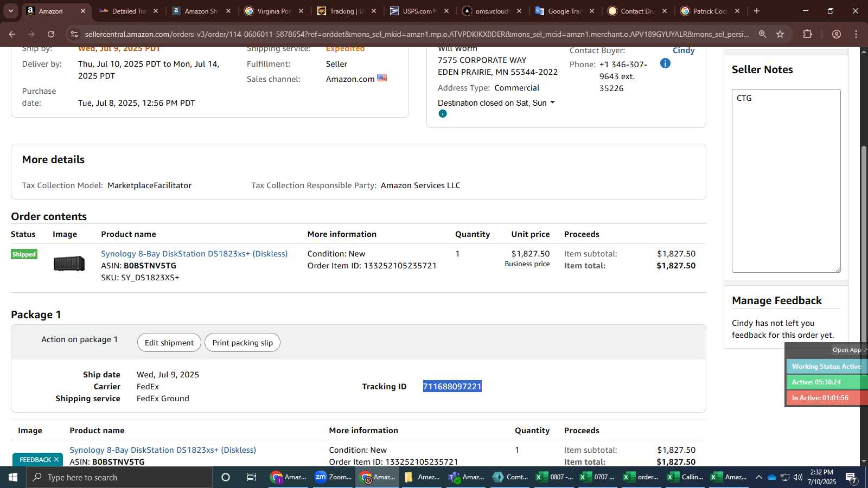868x488 pixels.
Task: Switch to the USPS.com tab
Action: point(419,11)
